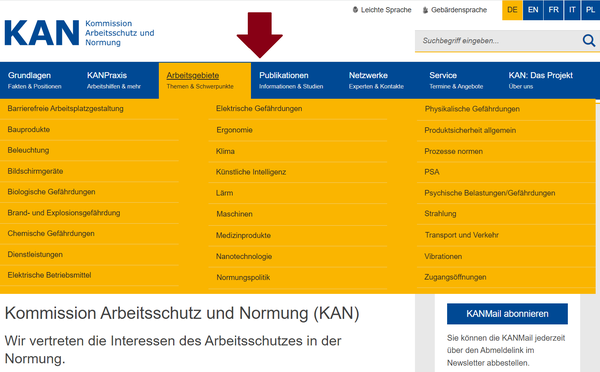600x372 pixels.
Task: Open the KAN logo home link
Action: [79, 33]
